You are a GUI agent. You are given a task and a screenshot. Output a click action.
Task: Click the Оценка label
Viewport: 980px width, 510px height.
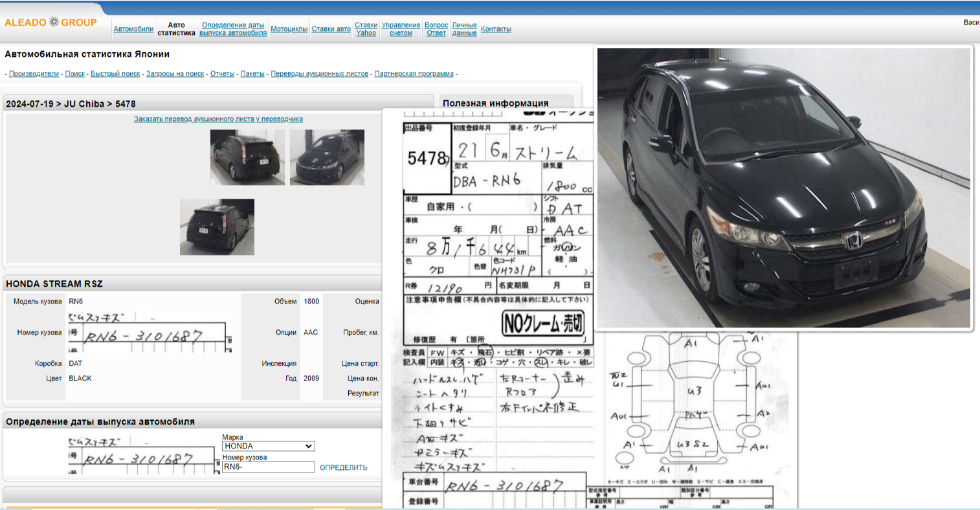tap(367, 302)
